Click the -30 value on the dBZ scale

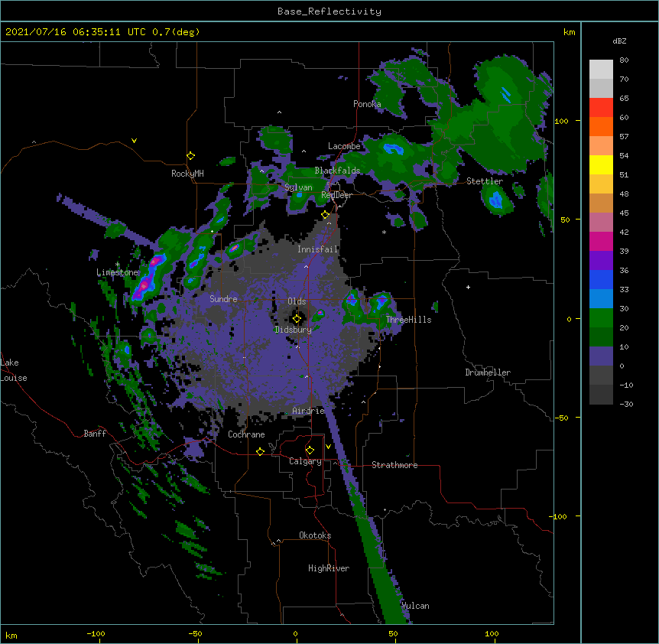coord(626,404)
